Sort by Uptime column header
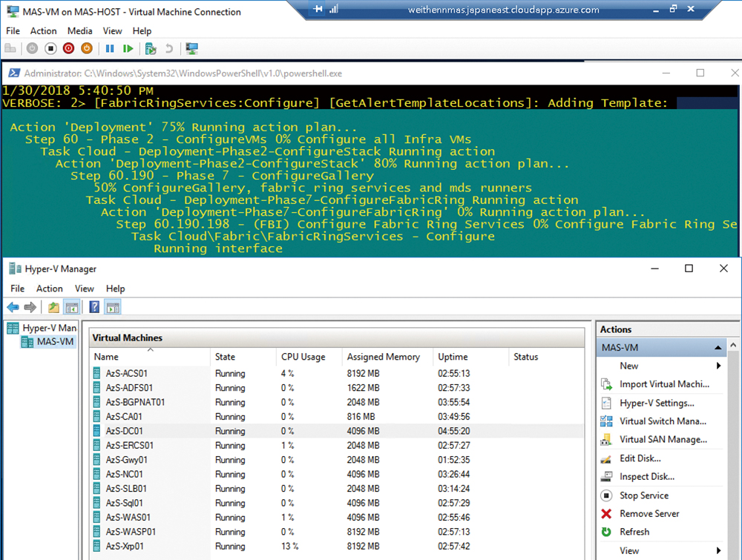The height and width of the screenshot is (560, 742). pos(471,357)
